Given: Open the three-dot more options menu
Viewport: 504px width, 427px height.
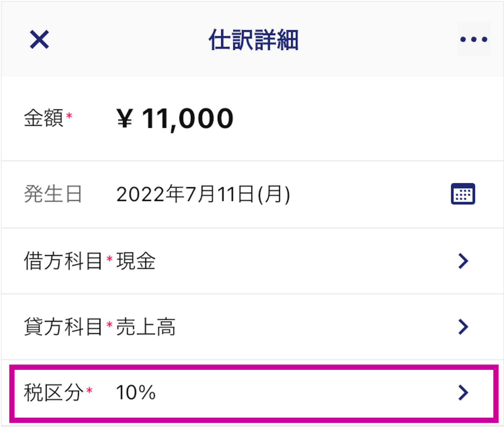Looking at the screenshot, I should [473, 39].
